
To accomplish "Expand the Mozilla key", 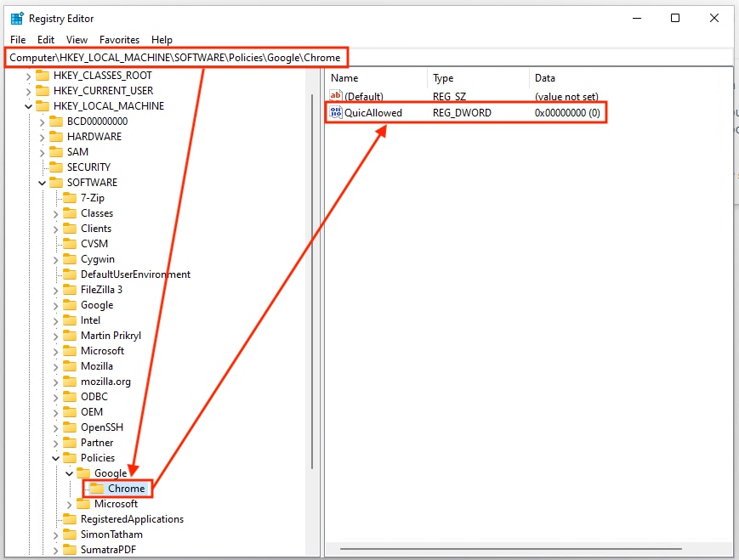I will pyautogui.click(x=55, y=366).
